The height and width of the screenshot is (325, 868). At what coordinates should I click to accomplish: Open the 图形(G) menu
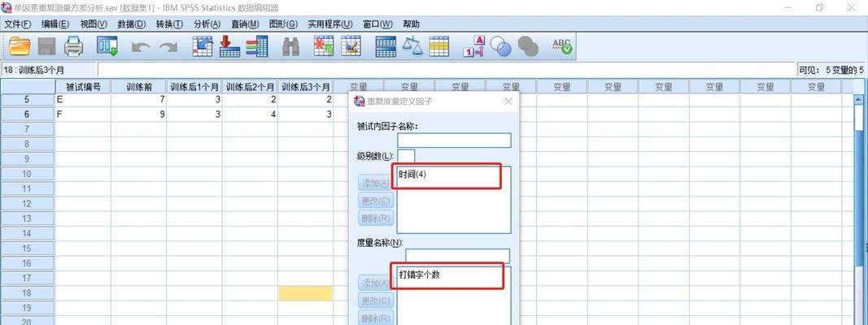(x=283, y=24)
